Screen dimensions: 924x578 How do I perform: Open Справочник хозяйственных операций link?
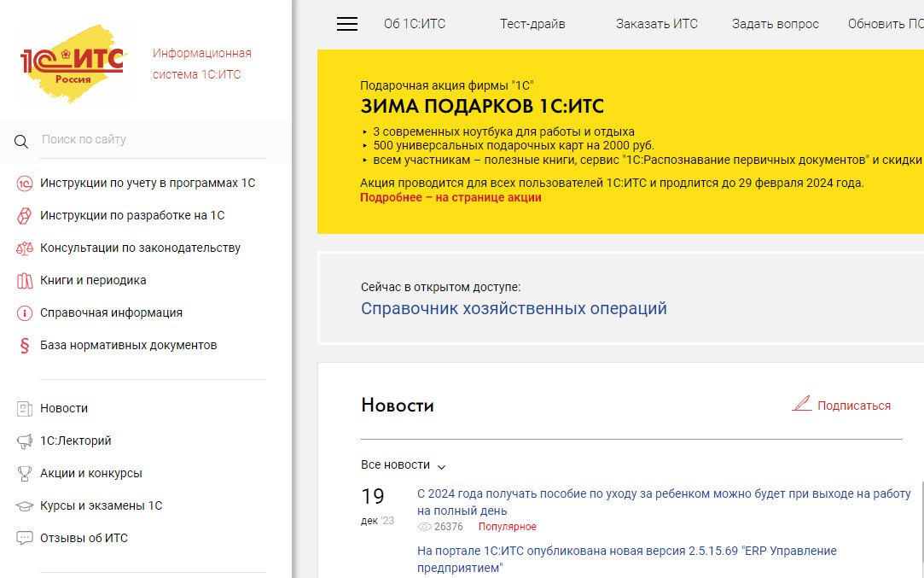[x=514, y=308]
